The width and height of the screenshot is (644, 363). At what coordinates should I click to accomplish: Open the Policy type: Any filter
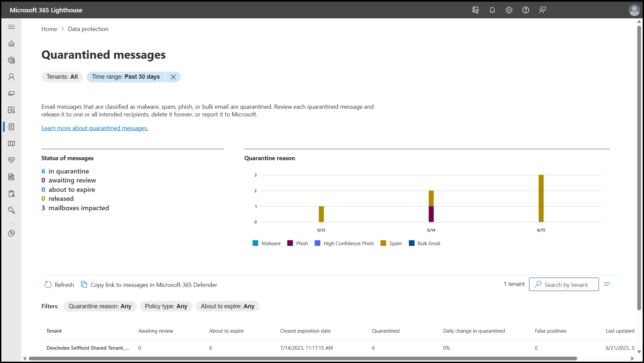coord(166,306)
